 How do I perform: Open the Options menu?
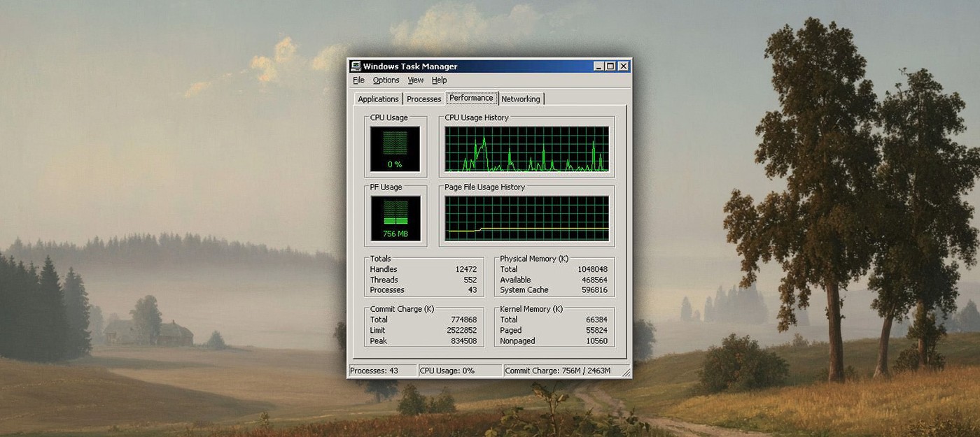(386, 80)
